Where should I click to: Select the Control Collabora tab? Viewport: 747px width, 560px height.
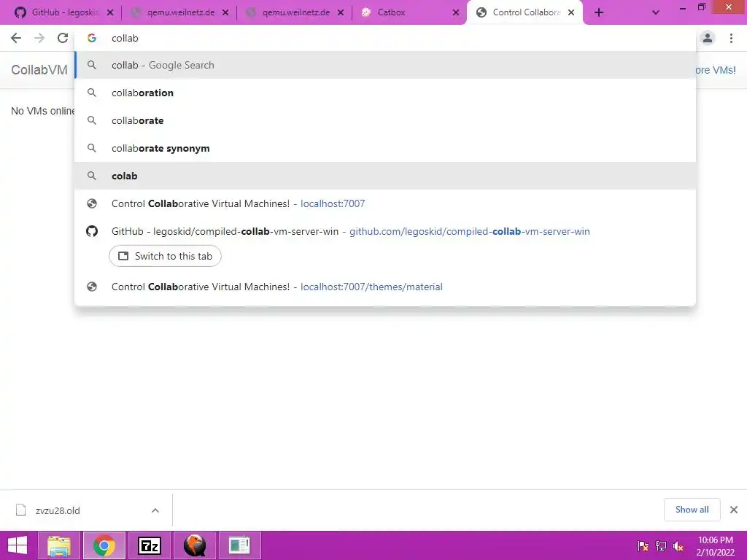tap(524, 13)
